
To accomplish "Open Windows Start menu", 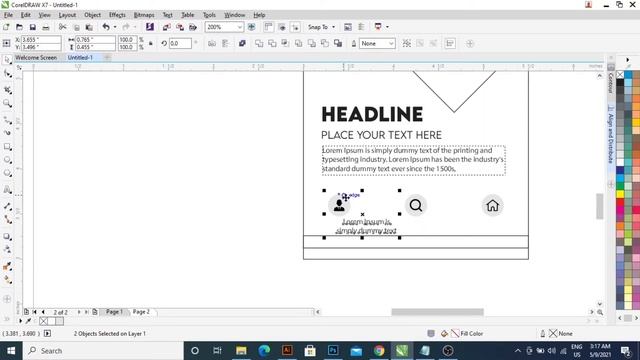I will coord(11,351).
